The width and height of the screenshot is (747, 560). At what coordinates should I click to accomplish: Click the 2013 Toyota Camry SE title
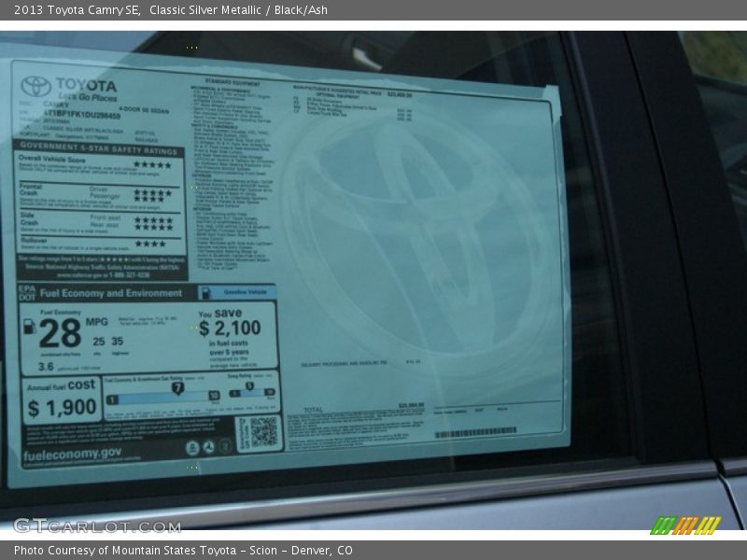tap(77, 10)
